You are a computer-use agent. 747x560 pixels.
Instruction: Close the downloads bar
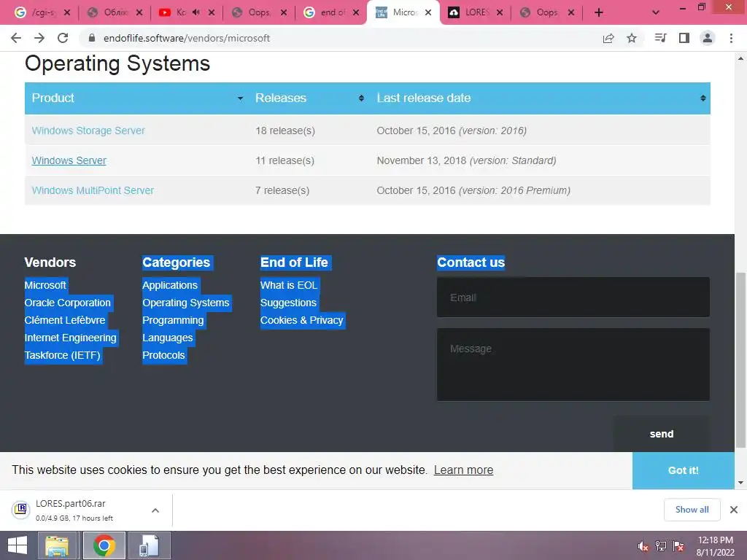734,510
